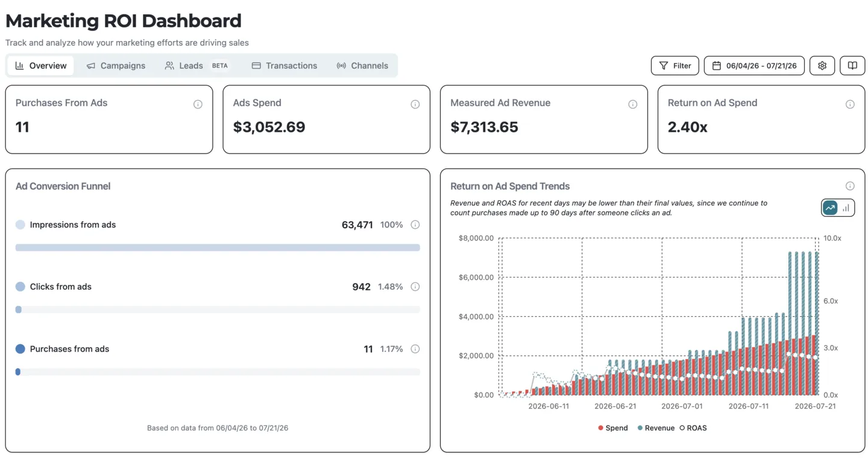868x471 pixels.
Task: Open the date range picker 06/04/26 - 07/21/26
Action: pyautogui.click(x=754, y=66)
